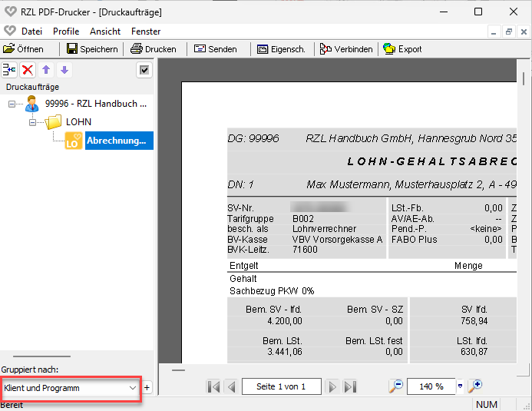Collapse the 99996 - RZL Handbuch client node
Screen dimensions: 532x411
click(12, 103)
